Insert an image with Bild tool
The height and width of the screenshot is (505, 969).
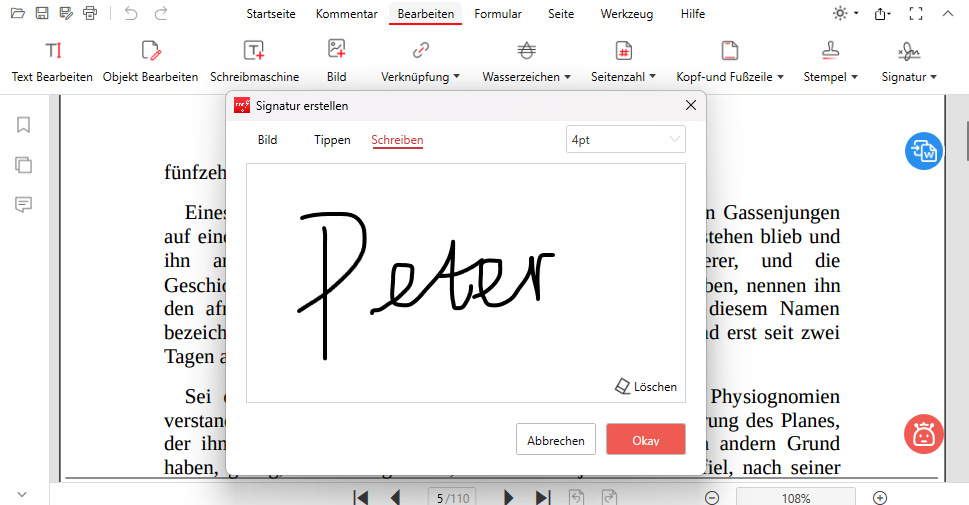point(337,62)
